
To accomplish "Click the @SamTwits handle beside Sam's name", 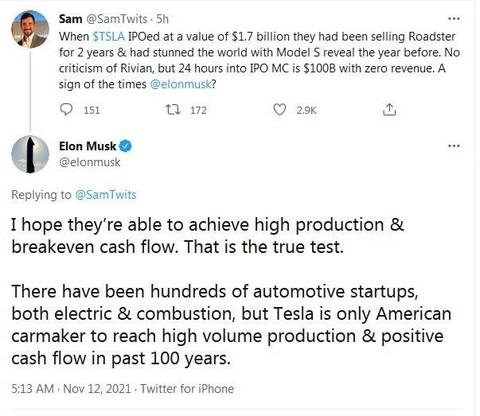I will tap(117, 19).
